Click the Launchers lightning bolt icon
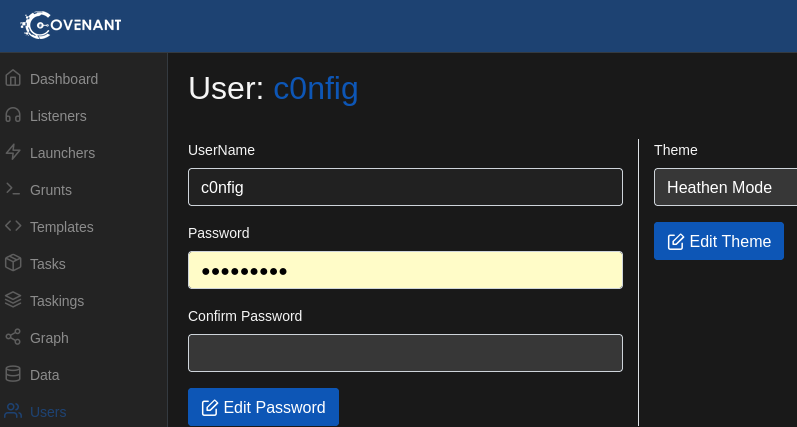Screen dimensions: 797x427 point(13,152)
